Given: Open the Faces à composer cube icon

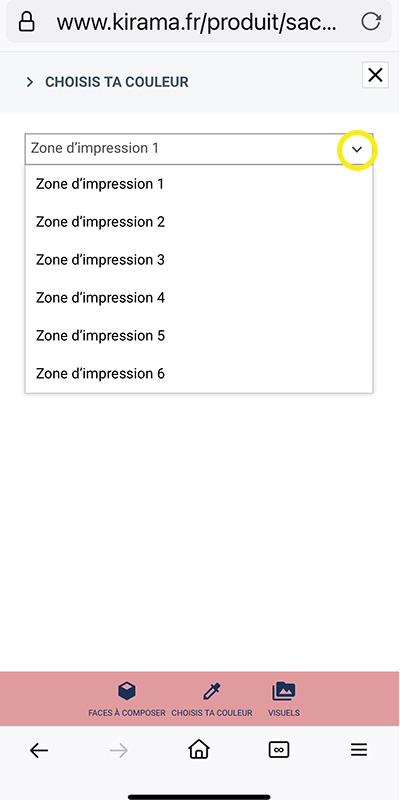Looking at the screenshot, I should [127, 691].
